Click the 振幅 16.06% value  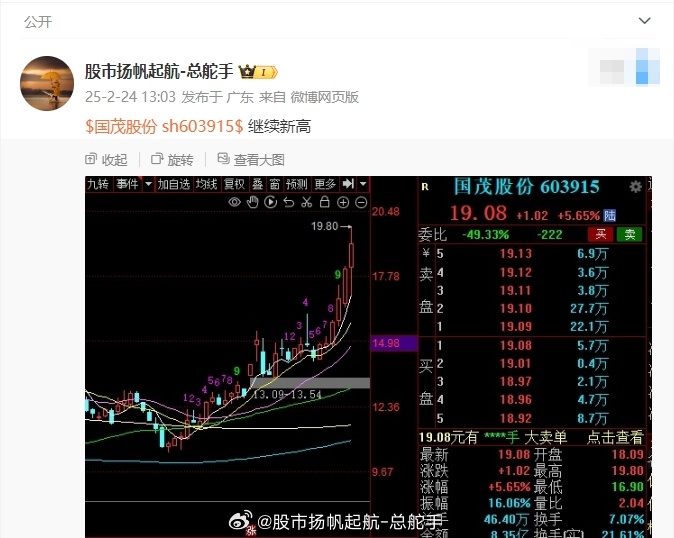pos(509,503)
